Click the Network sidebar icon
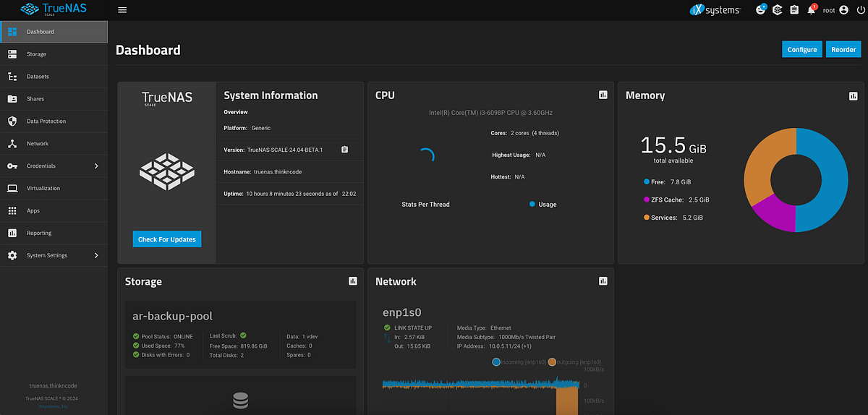868x415 pixels. (12, 144)
